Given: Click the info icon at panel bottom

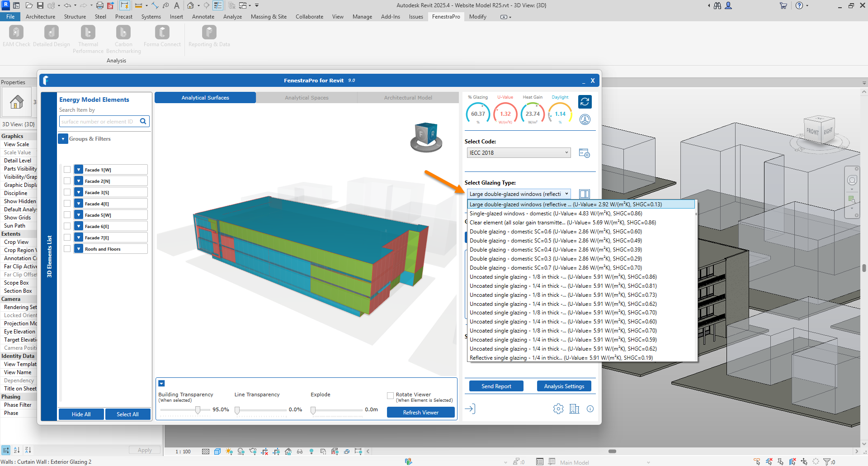Looking at the screenshot, I should tap(590, 409).
